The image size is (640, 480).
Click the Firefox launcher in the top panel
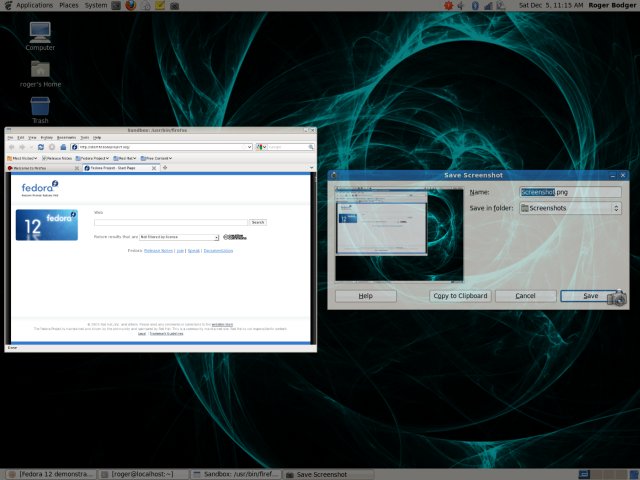[x=131, y=6]
